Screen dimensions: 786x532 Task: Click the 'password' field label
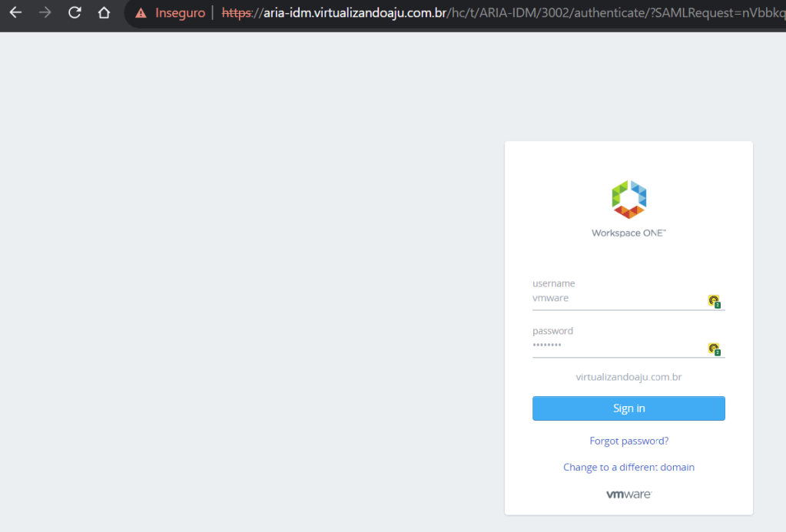(552, 331)
